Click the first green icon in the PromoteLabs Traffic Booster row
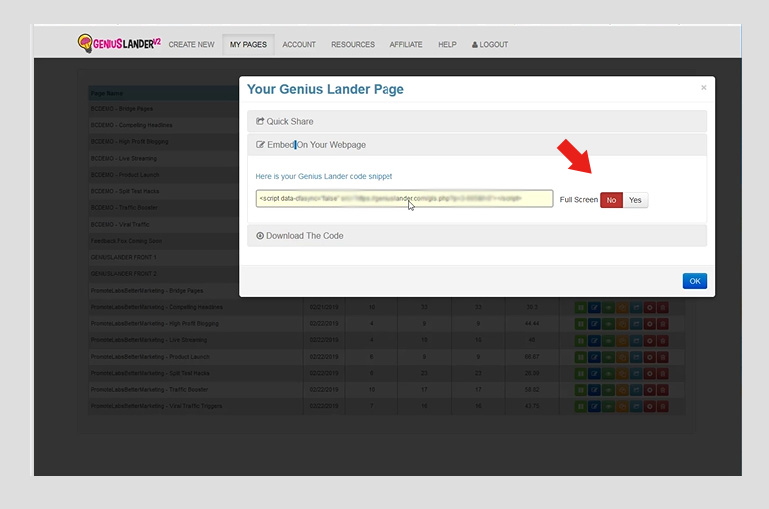This screenshot has width=769, height=509. coord(581,390)
